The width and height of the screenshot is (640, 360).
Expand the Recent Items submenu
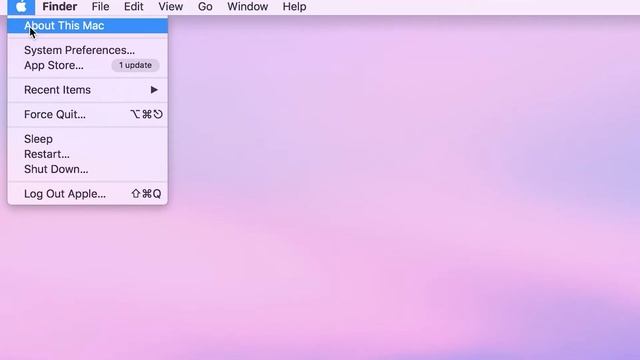[87, 90]
